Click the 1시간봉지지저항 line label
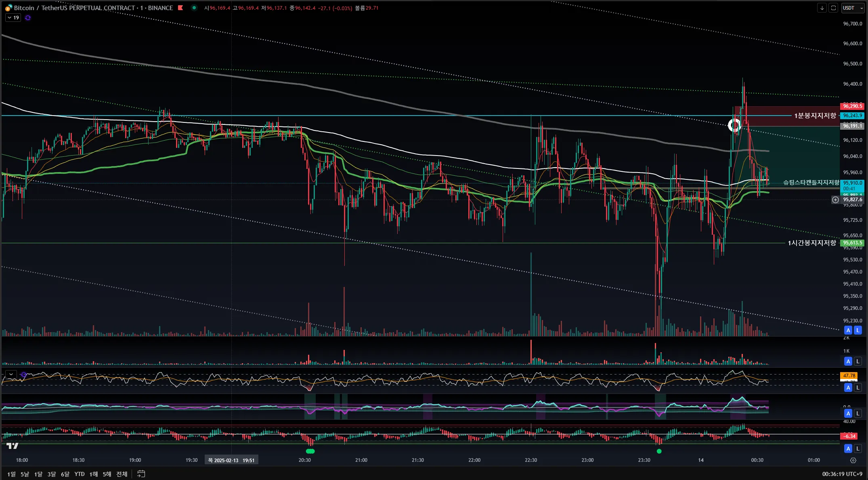This screenshot has width=868, height=480. 812,243
